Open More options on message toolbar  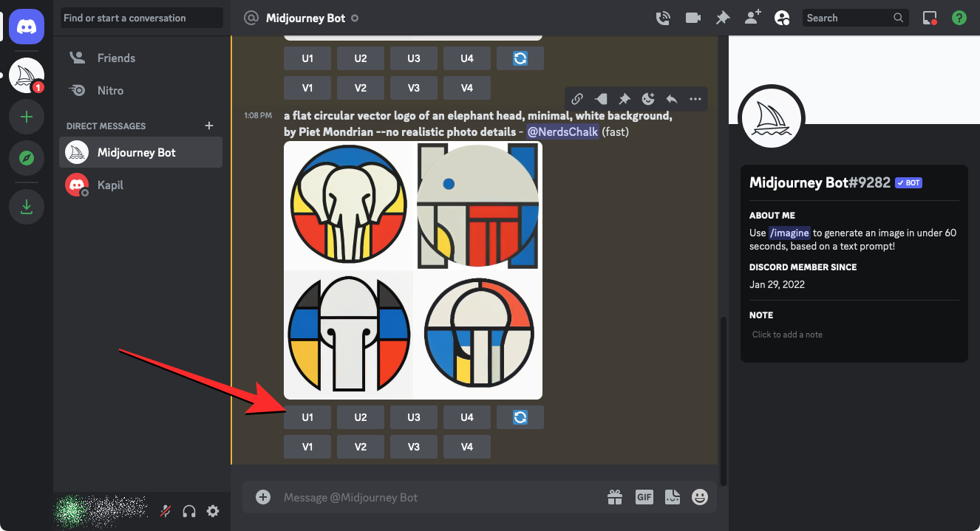point(695,99)
